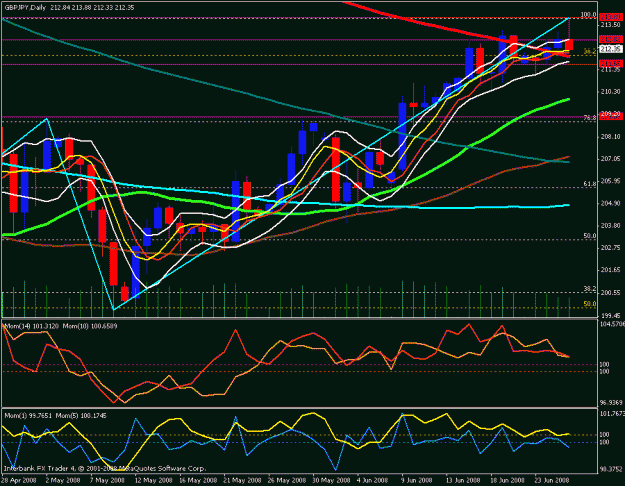The image size is (625, 486).
Task: Click the 199.45 price axis label
Action: click(611, 315)
